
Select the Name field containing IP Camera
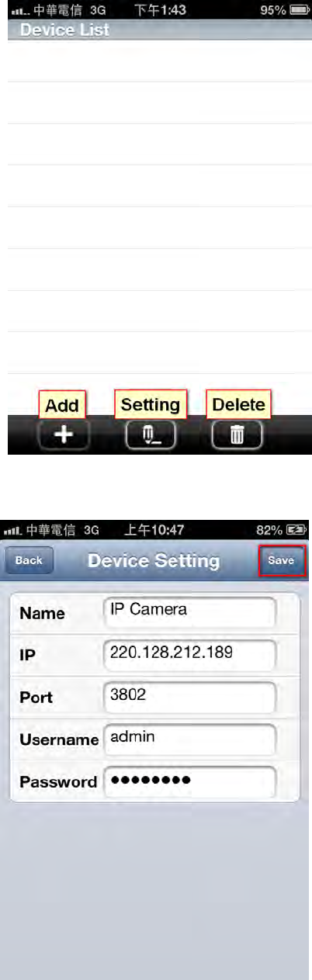(189, 611)
